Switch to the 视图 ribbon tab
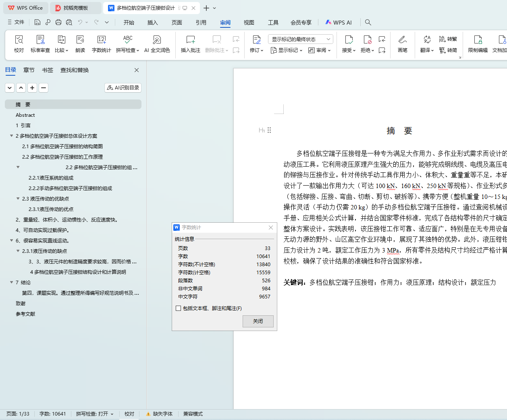The height and width of the screenshot is (420, 507). (249, 23)
